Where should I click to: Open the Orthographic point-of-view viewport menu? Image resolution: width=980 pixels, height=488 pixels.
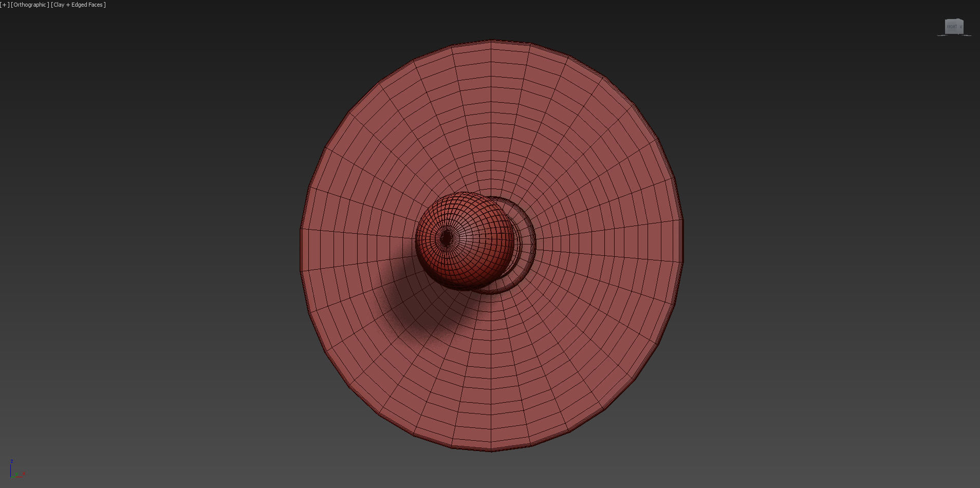pos(30,5)
